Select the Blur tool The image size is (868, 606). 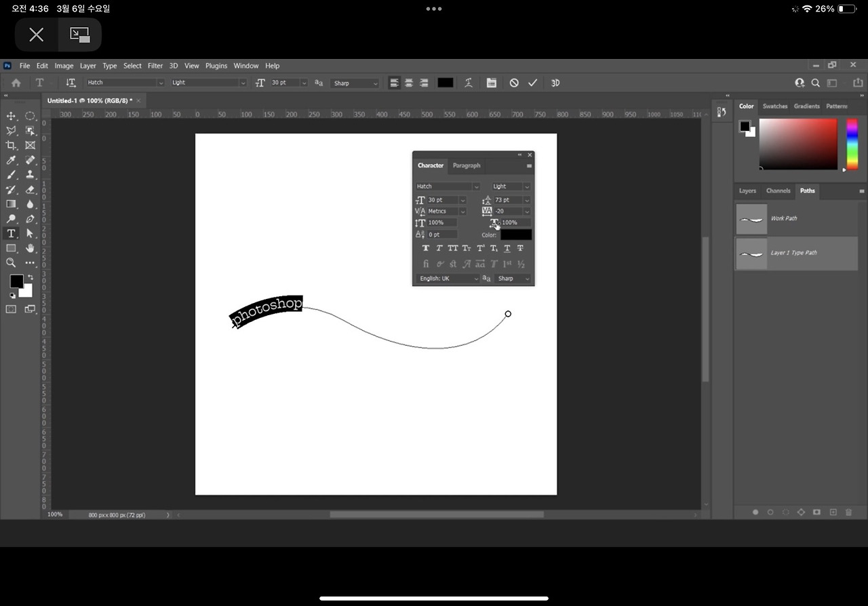pos(30,204)
